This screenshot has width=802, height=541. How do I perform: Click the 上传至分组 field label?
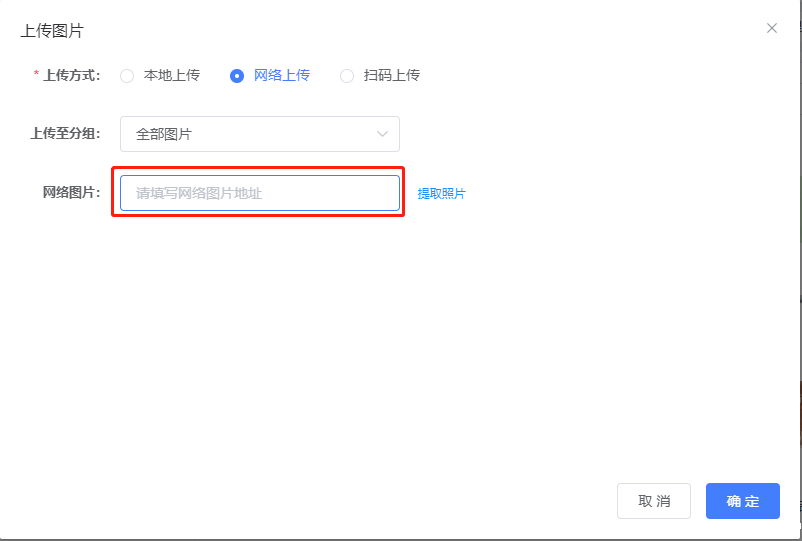[x=65, y=134]
